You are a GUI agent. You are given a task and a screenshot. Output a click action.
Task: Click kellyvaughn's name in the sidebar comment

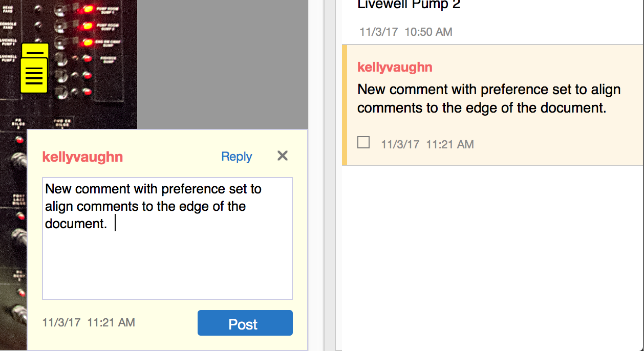[x=395, y=67]
